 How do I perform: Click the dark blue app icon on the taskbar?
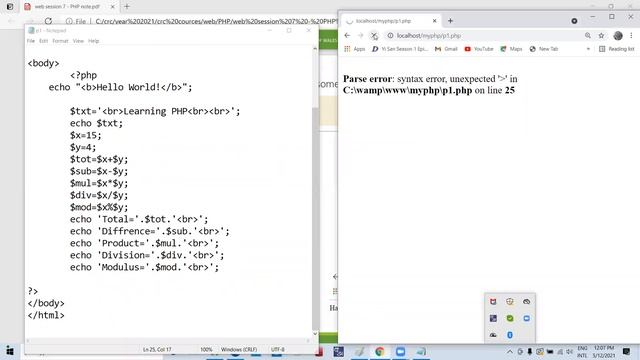tap(338, 352)
